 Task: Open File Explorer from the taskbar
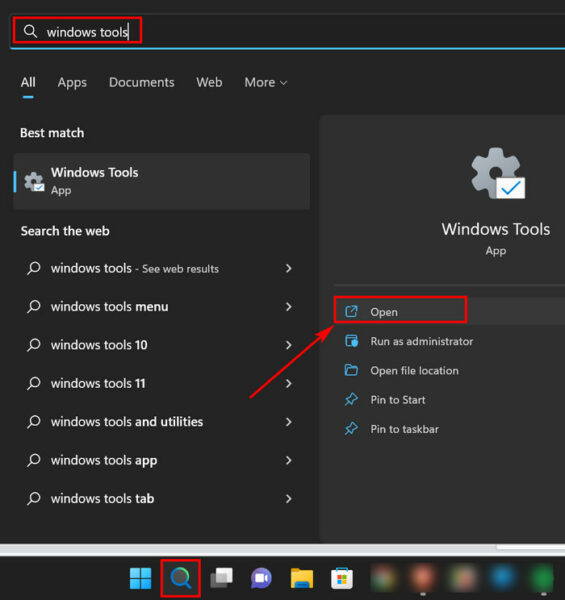[x=302, y=578]
